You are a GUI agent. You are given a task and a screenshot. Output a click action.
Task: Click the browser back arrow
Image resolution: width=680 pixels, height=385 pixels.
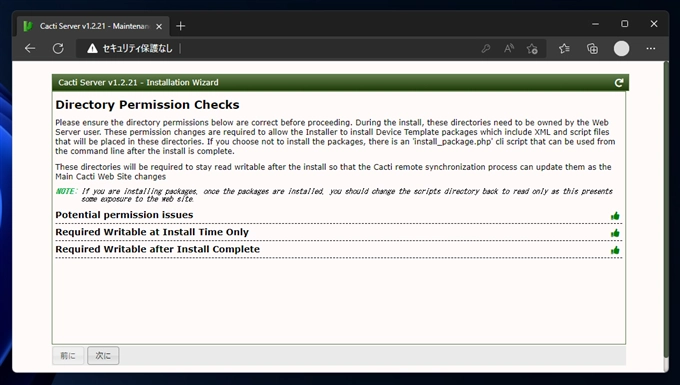click(30, 49)
